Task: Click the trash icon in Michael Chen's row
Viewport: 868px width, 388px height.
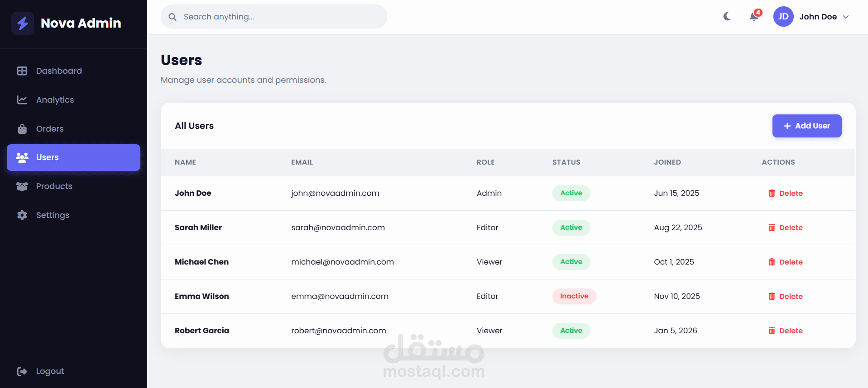Action: click(x=772, y=262)
